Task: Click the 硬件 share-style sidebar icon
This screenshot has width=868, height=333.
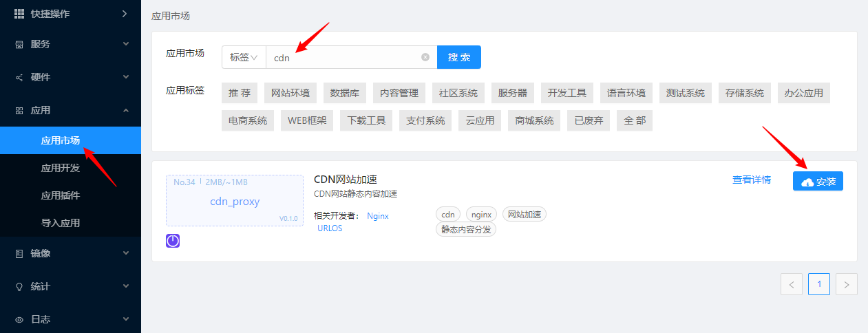Action: tap(19, 77)
